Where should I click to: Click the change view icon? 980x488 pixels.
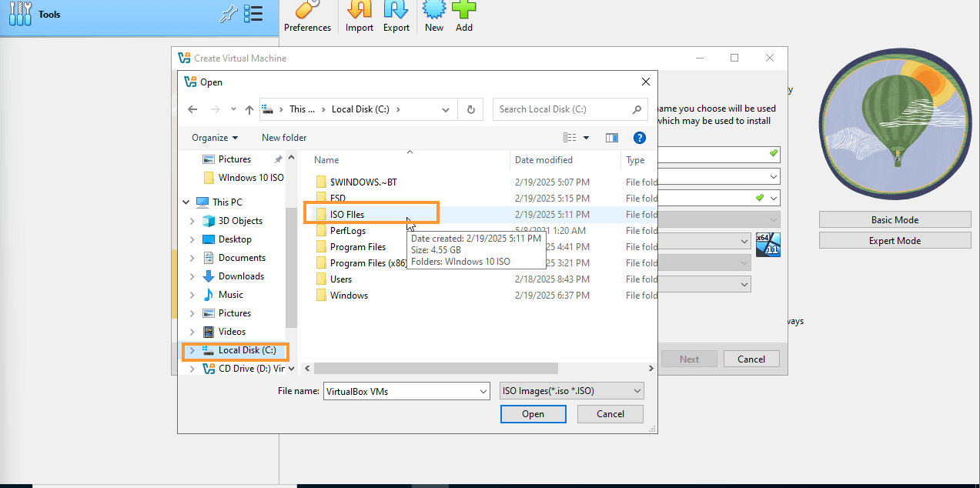pos(570,138)
